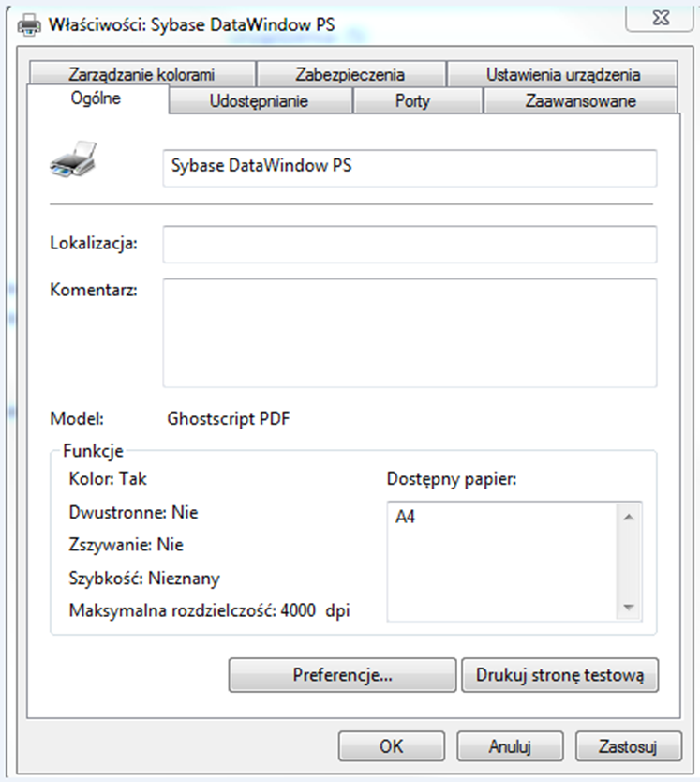The width and height of the screenshot is (700, 782).
Task: Click the paper list scroll down arrow
Action: 629,607
